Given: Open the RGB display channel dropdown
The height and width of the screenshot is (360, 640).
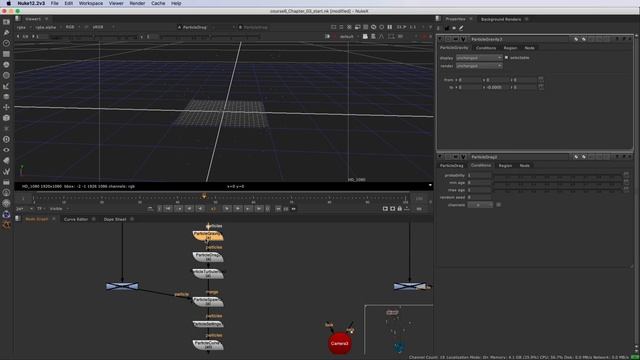Looking at the screenshot, I should click(x=72, y=27).
